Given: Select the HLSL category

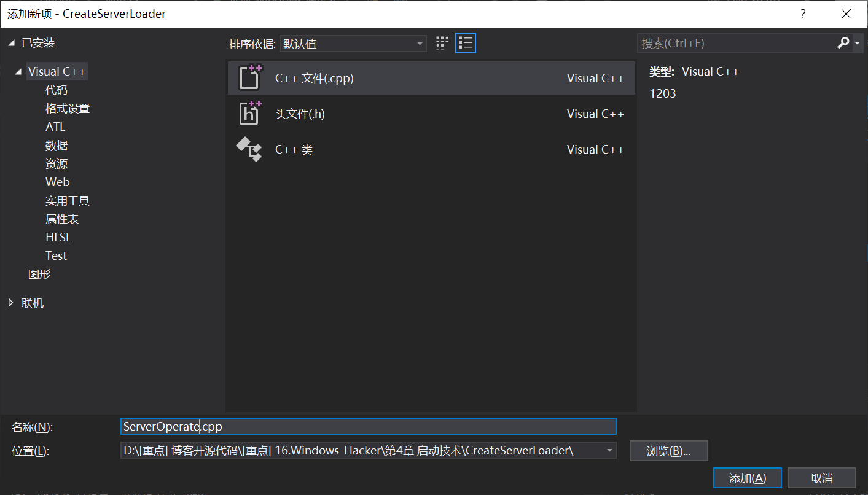Looking at the screenshot, I should [x=58, y=238].
